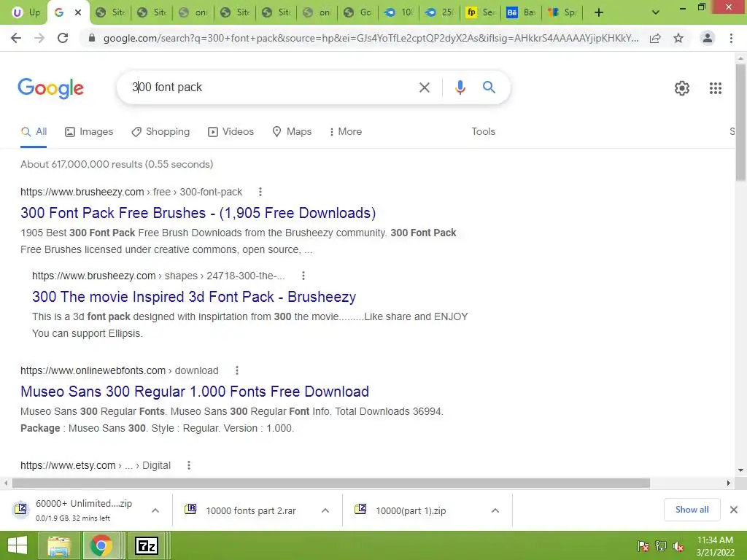Open a new browser tab
The image size is (747, 560).
[x=599, y=12]
